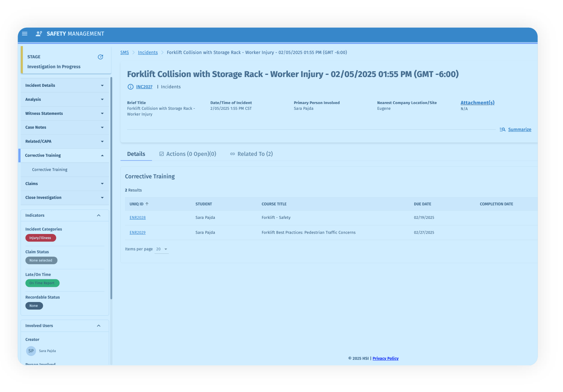This screenshot has width=563, height=392.
Task: Open the Privacy Policy footer link
Action: [x=385, y=359]
